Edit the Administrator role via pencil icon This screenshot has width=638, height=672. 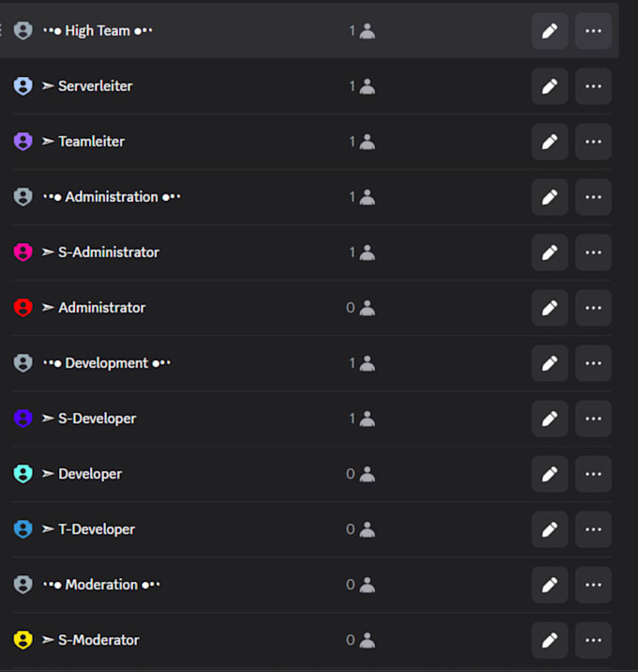point(550,308)
